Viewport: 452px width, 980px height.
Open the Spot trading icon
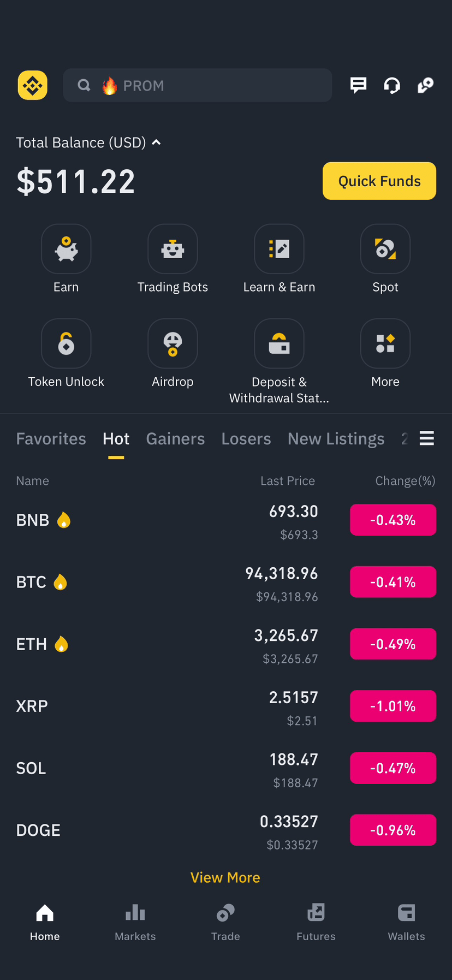tap(385, 249)
